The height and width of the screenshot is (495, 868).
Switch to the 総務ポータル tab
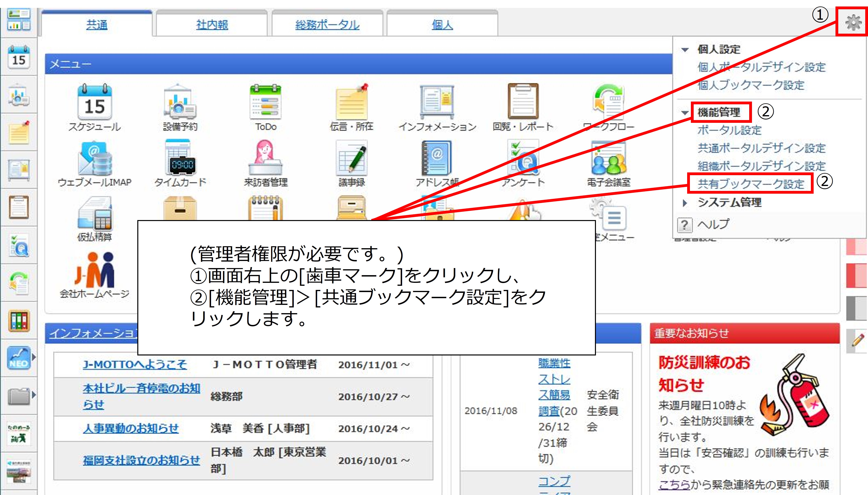click(327, 25)
